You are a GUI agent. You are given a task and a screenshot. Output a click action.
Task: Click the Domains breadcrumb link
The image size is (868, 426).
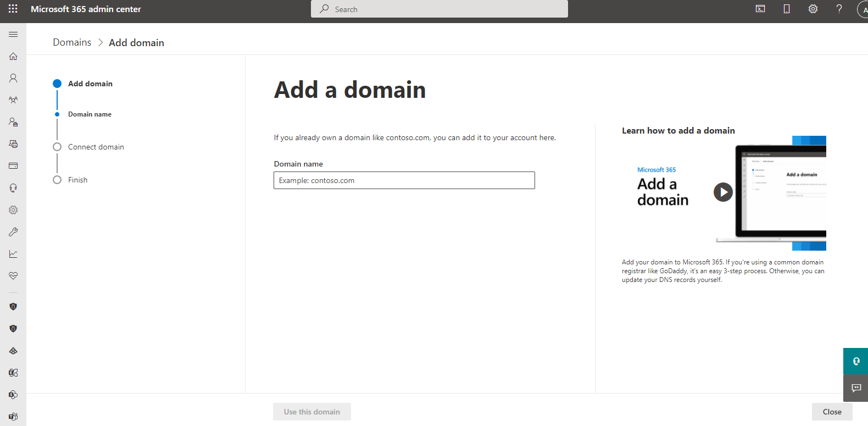(72, 42)
